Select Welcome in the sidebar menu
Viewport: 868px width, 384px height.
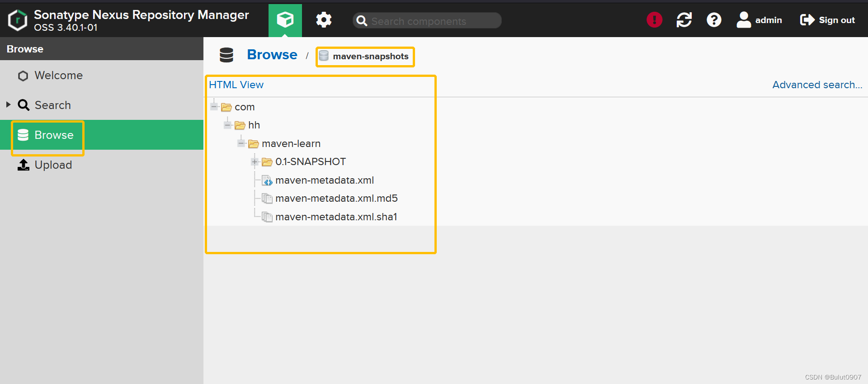pyautogui.click(x=102, y=76)
